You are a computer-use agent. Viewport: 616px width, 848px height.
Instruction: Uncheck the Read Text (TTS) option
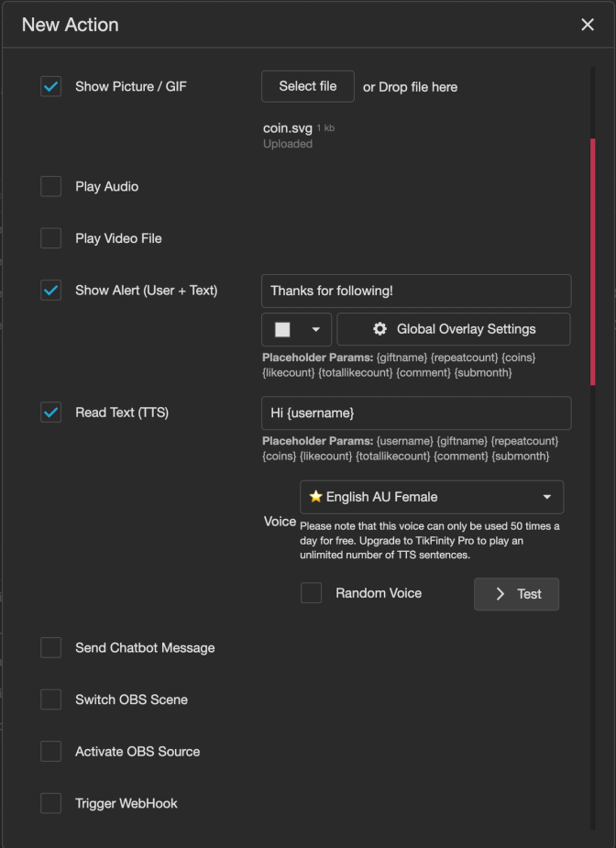click(x=50, y=413)
